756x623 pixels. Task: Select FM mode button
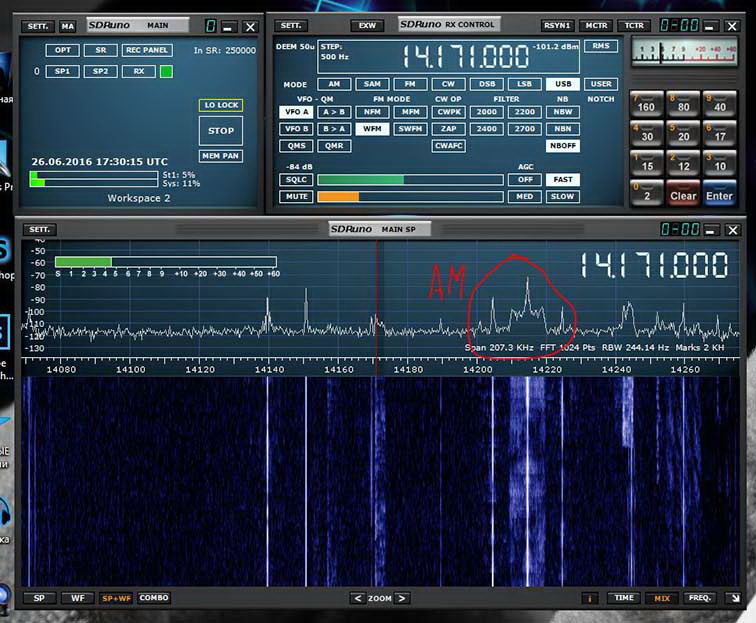(410, 84)
